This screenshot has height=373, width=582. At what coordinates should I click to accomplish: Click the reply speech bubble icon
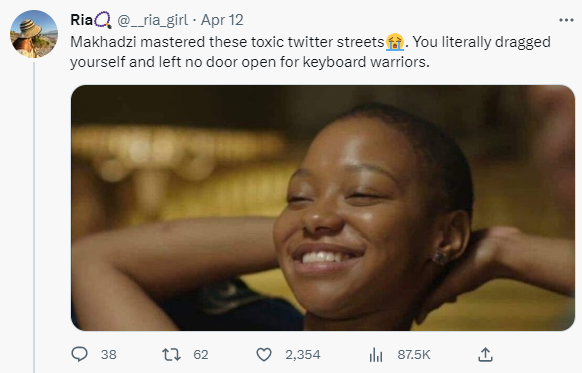click(x=79, y=354)
